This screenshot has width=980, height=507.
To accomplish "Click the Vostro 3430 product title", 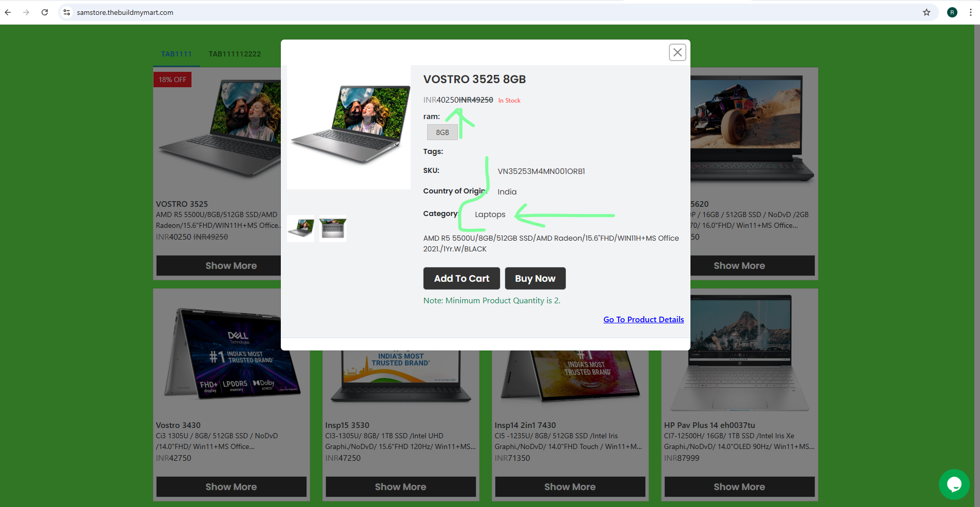I will tap(178, 425).
